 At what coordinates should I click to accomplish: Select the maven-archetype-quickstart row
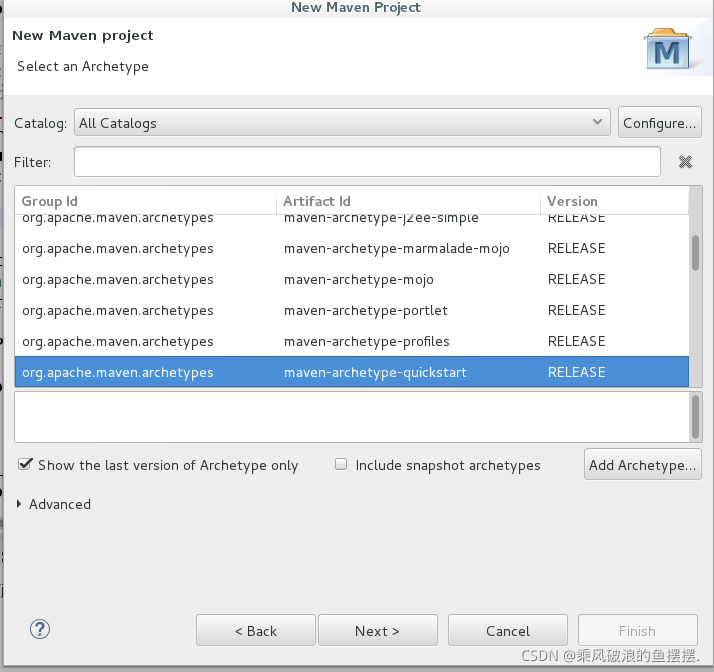tap(352, 372)
